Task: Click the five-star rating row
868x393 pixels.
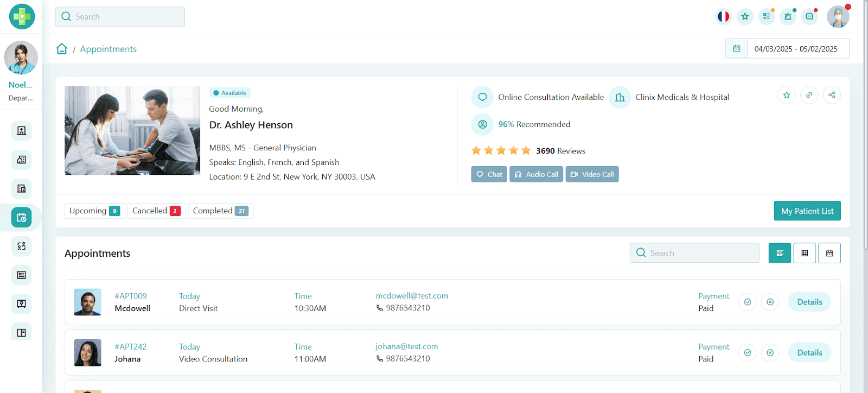Action: 501,150
